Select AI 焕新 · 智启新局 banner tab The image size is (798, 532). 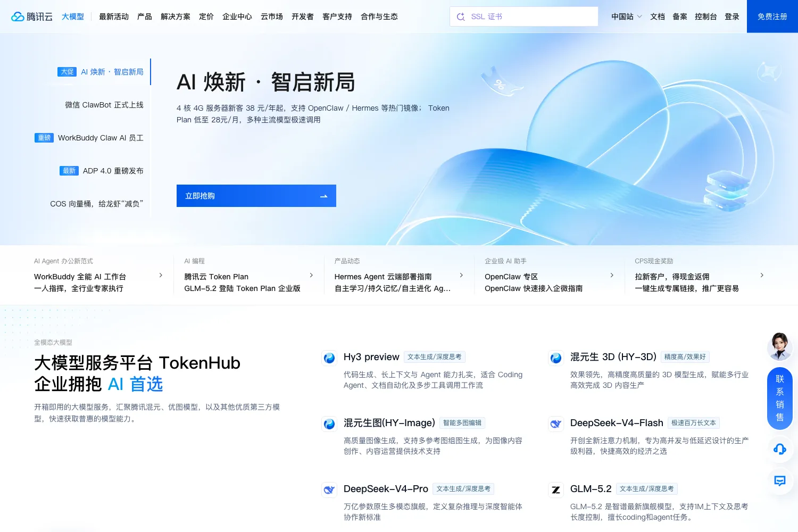[x=101, y=72]
